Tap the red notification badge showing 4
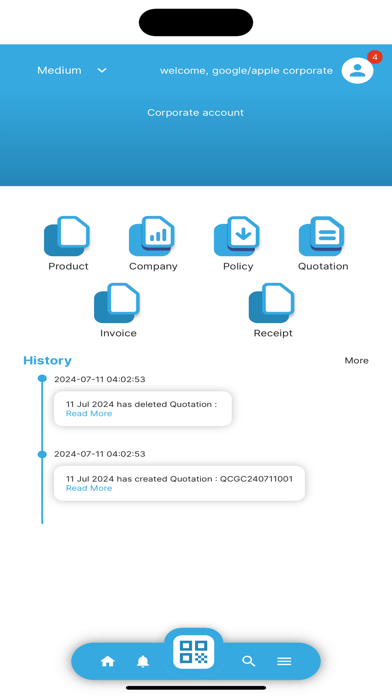This screenshot has height=696, width=392. 375,57
